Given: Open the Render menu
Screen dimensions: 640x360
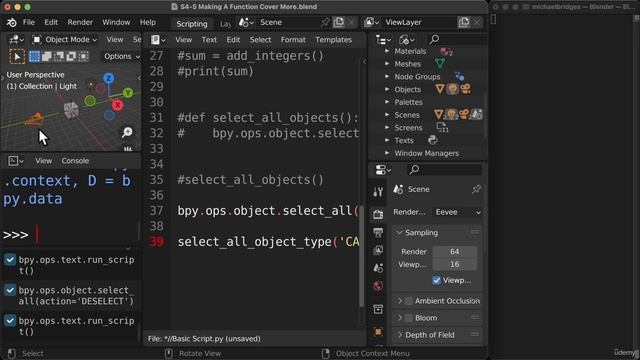Looking at the screenshot, I should click(x=80, y=22).
